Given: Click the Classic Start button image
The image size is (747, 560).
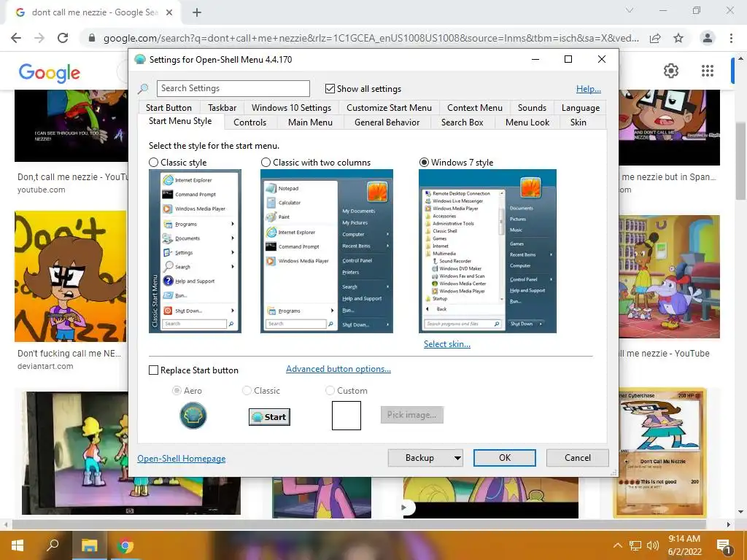Looking at the screenshot, I should tap(269, 416).
